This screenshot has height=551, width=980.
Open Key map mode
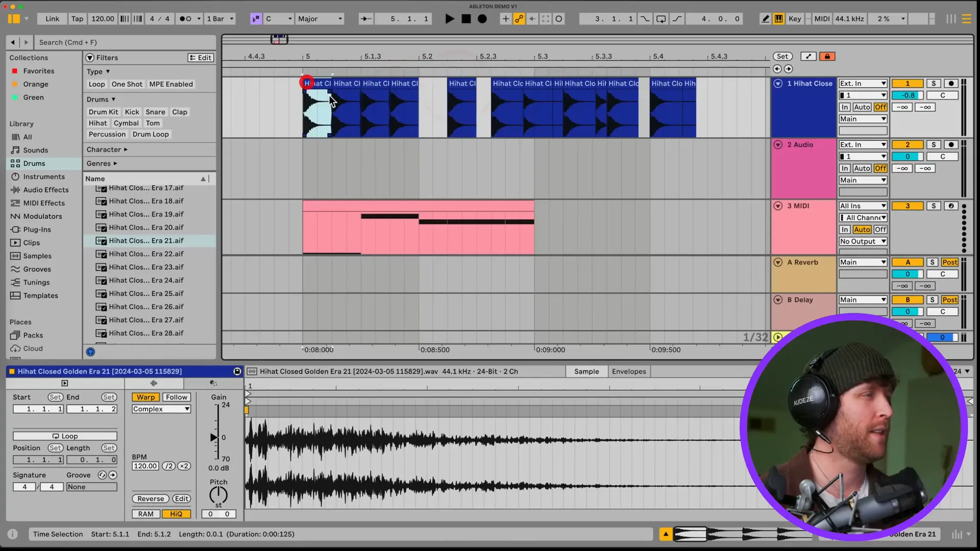795,19
